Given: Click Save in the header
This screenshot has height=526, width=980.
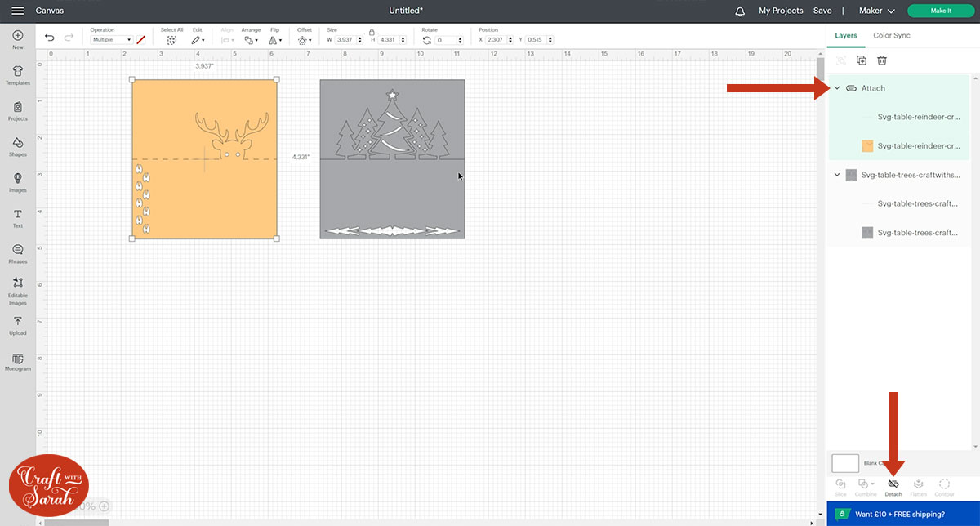Looking at the screenshot, I should click(822, 11).
